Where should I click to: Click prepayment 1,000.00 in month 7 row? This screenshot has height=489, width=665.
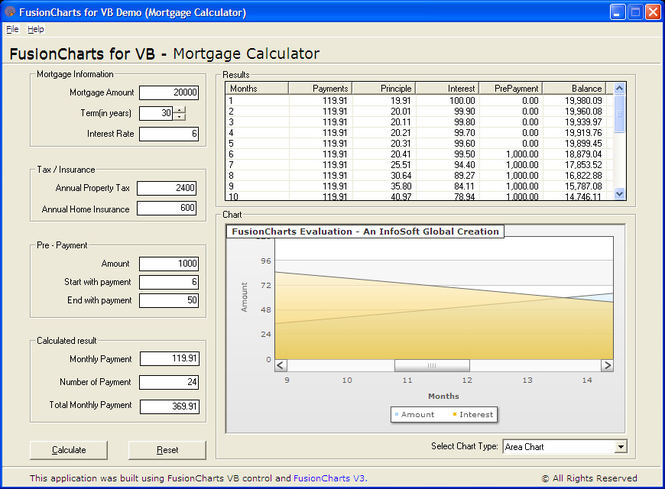tap(522, 165)
